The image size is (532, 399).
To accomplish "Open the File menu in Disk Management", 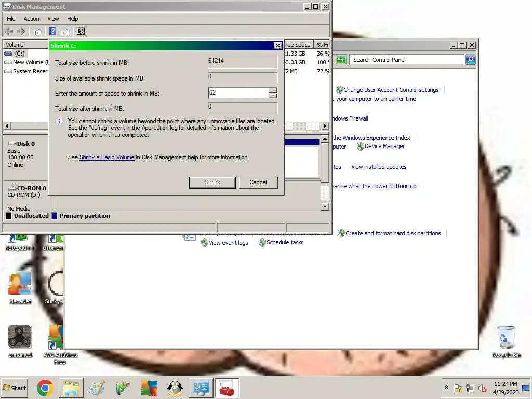I will click(11, 19).
